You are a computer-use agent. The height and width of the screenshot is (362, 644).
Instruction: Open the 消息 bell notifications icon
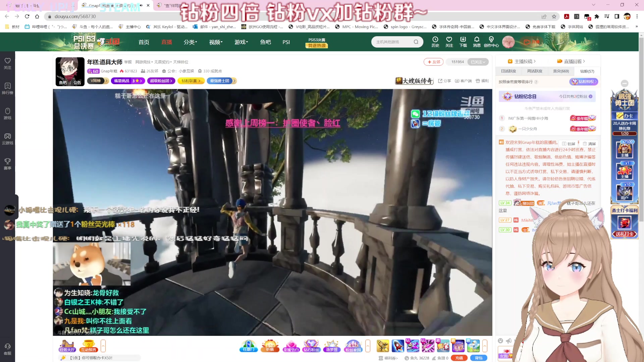[477, 42]
